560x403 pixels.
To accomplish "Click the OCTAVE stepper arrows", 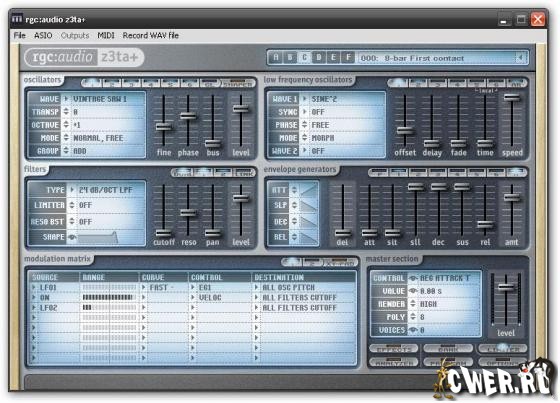I will pyautogui.click(x=66, y=125).
